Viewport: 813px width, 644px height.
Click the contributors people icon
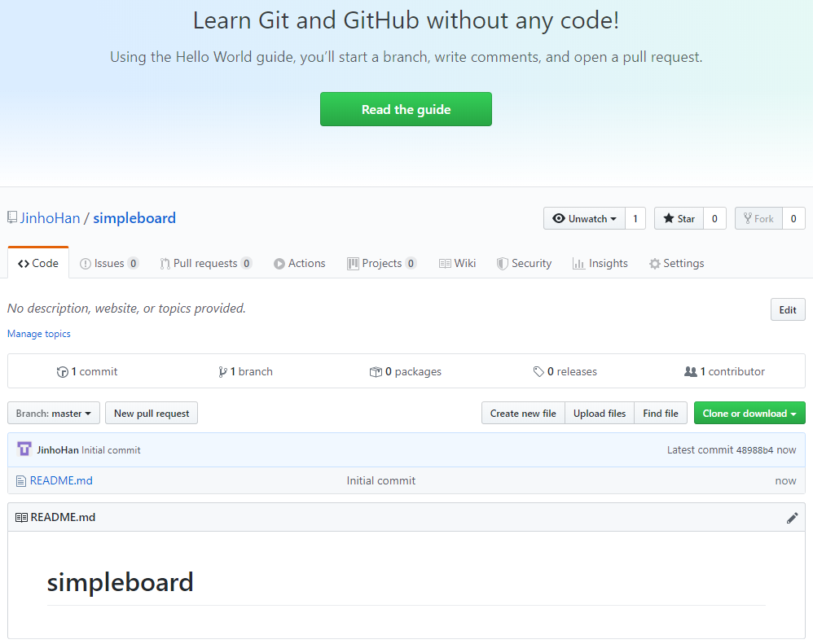690,371
